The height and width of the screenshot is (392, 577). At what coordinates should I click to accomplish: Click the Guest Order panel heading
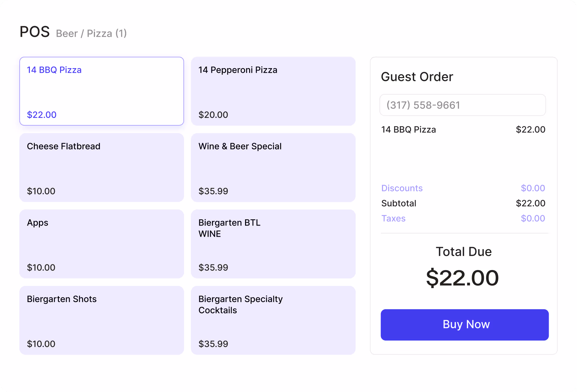[x=417, y=77]
